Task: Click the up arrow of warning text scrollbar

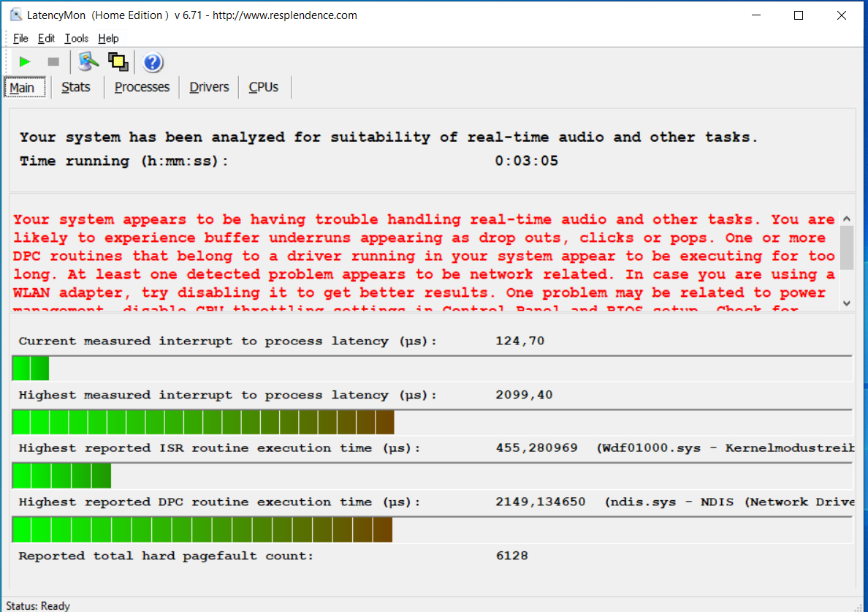Action: pyautogui.click(x=847, y=219)
